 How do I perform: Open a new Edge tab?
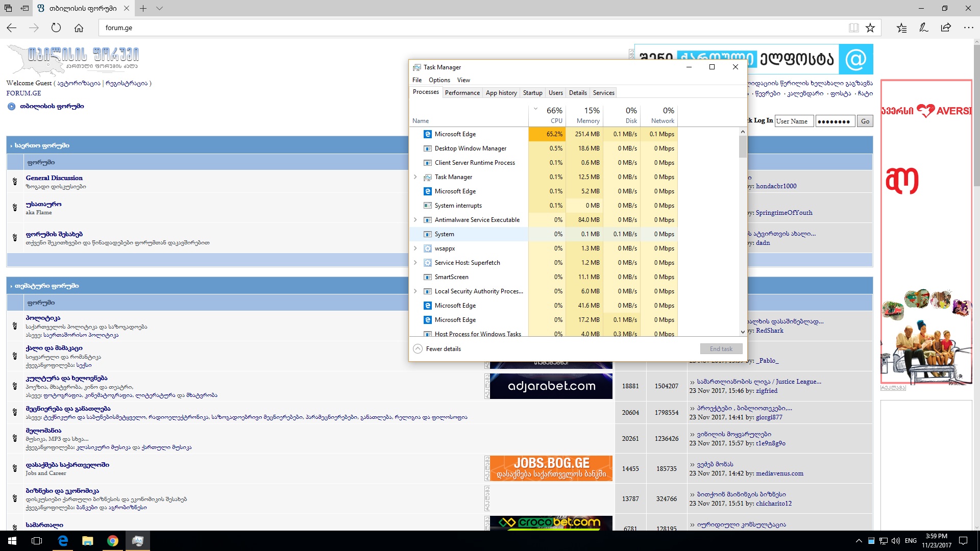pyautogui.click(x=143, y=8)
